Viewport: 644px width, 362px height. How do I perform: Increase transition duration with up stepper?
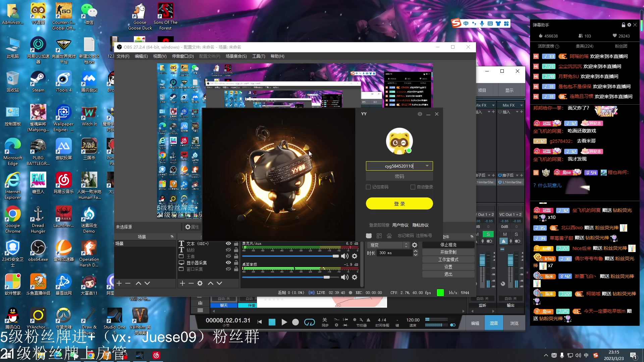[x=416, y=251]
